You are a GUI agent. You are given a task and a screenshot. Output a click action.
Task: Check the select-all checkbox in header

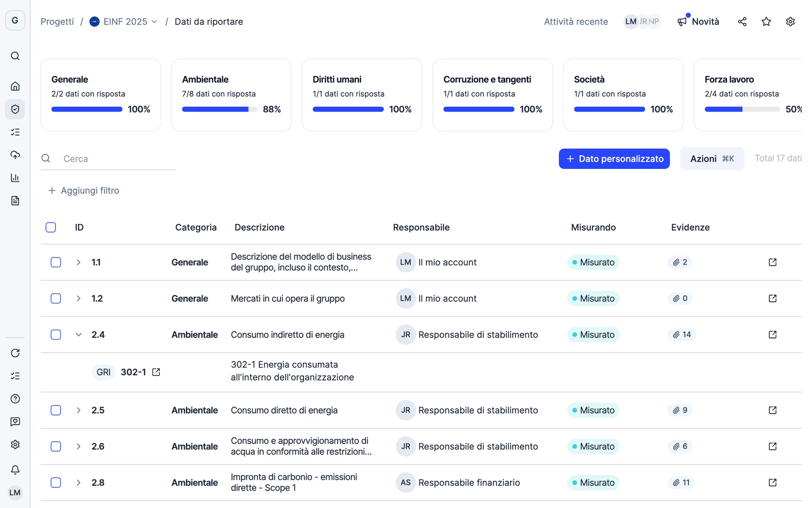pos(51,227)
